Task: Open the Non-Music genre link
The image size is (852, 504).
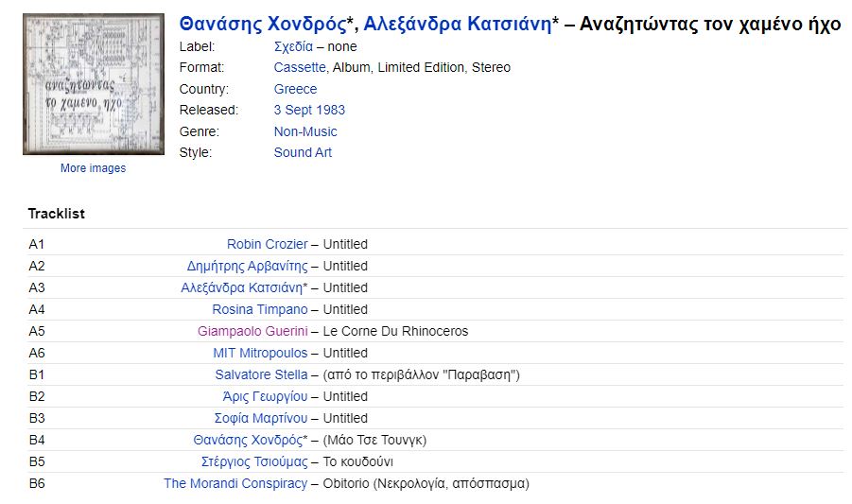Action: (x=305, y=131)
